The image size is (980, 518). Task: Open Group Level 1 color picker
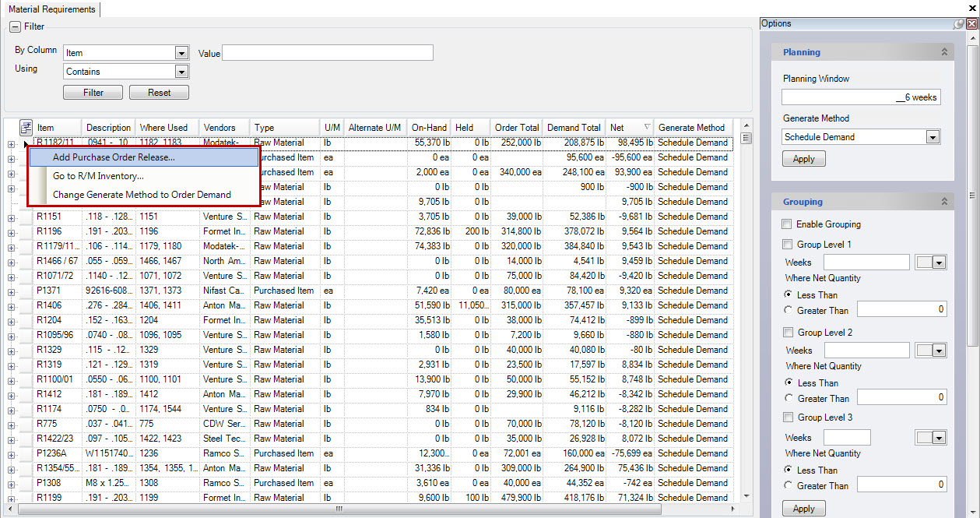pos(931,263)
